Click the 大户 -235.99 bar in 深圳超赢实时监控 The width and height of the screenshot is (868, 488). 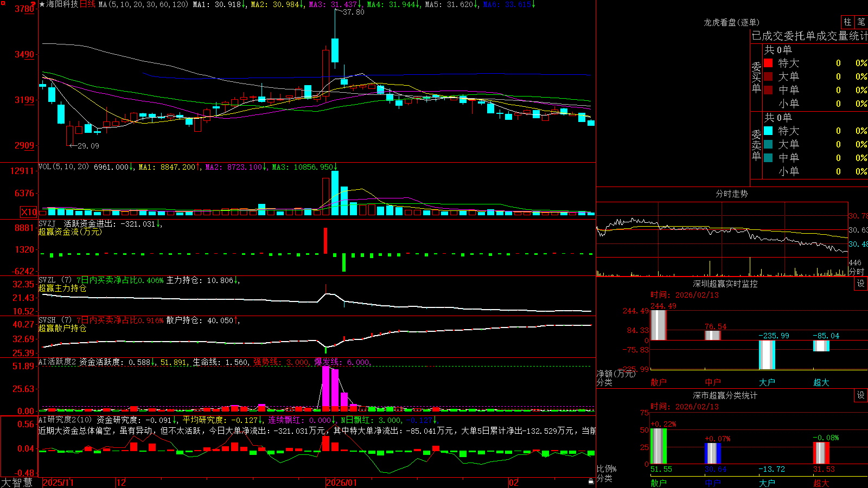coord(767,355)
